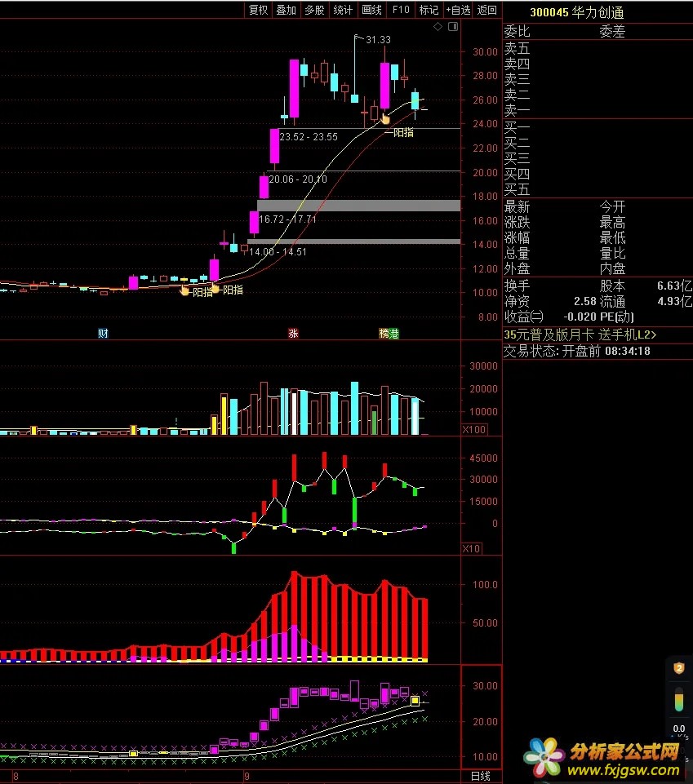
Task: Click the 涨 marker below the candlesticks
Action: coord(293,334)
